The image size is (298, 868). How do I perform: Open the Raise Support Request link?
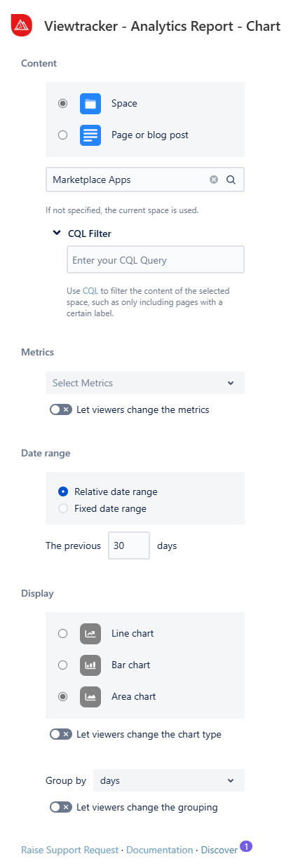pyautogui.click(x=70, y=850)
